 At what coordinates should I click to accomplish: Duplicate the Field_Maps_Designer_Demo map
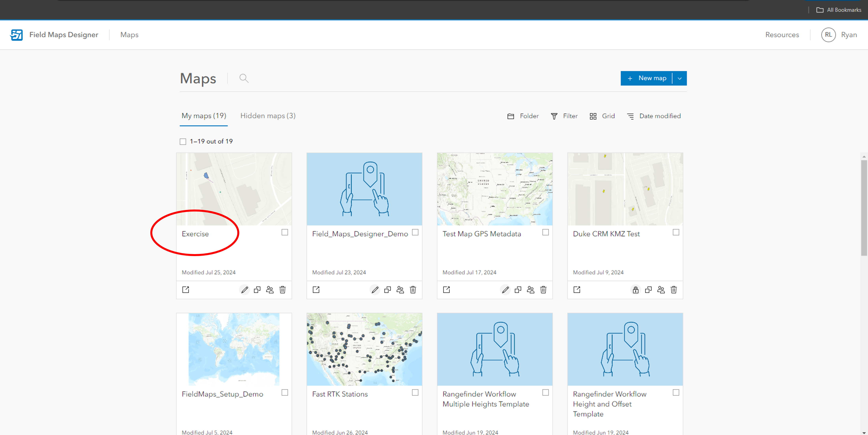[x=387, y=290]
